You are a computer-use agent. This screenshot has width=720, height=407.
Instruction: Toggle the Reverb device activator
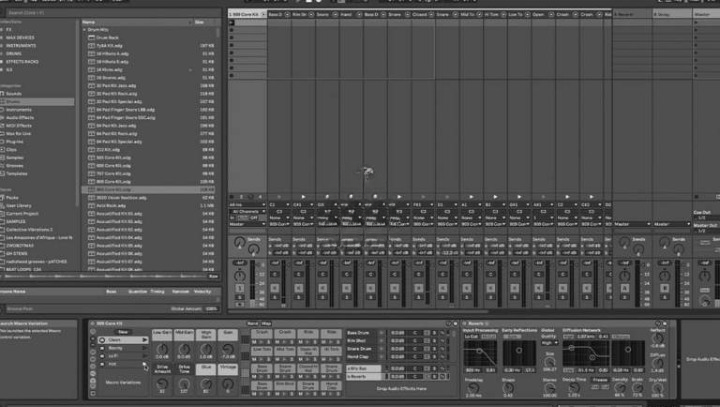tap(464, 324)
